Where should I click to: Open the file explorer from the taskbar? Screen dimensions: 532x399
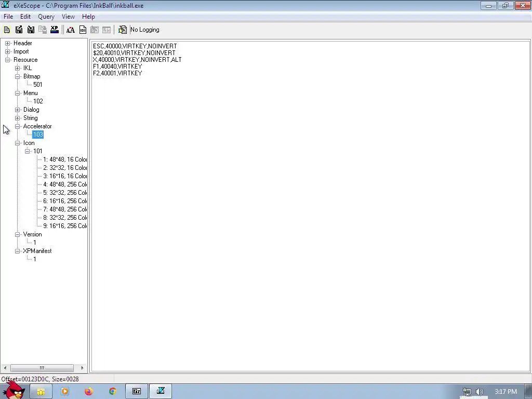coord(41,392)
